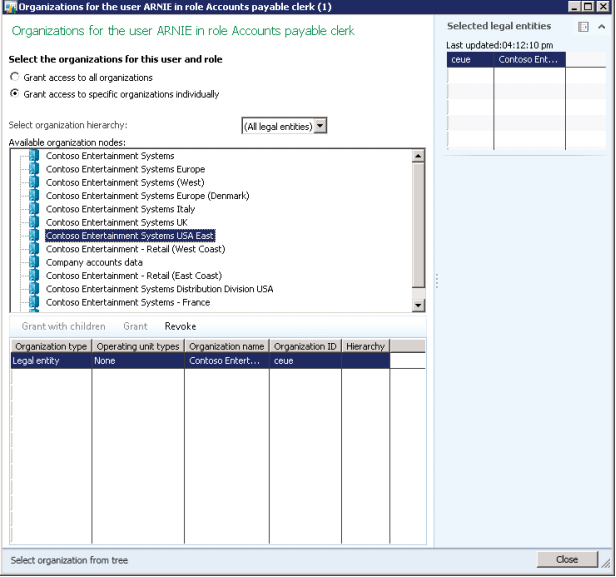Click icon beside Retail (West Coast) node
616x577 pixels.
(x=34, y=249)
